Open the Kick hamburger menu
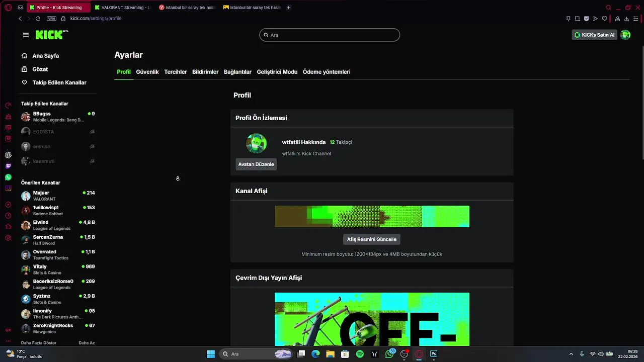Screen dimensions: 644x362 [26, 35]
